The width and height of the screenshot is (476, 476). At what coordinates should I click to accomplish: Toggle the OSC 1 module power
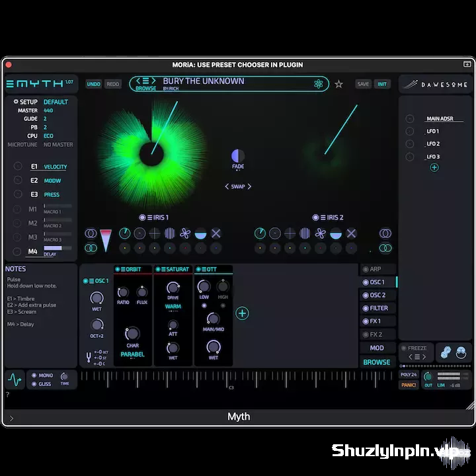pos(85,281)
